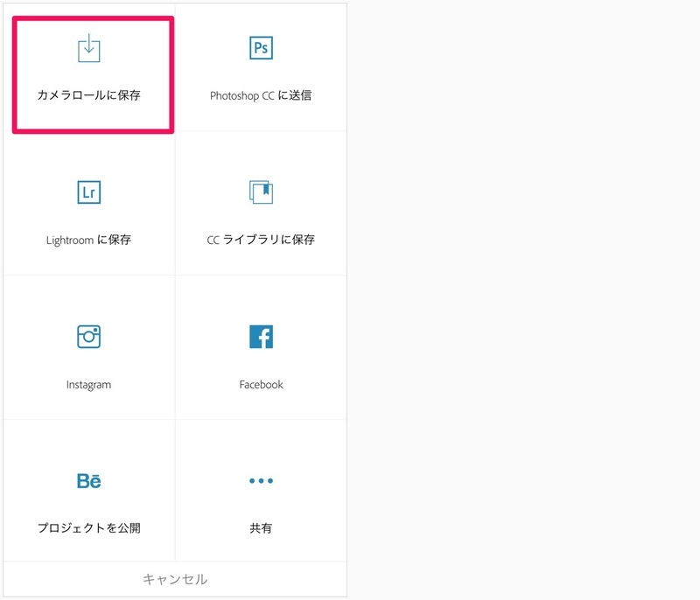Tap the three dots share icon
The width and height of the screenshot is (700, 600).
(x=261, y=480)
